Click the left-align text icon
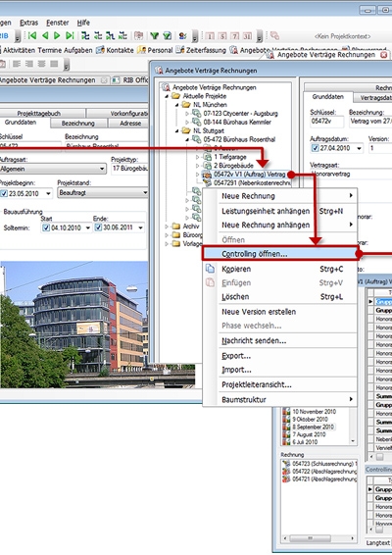392x555 pixels. [17, 64]
